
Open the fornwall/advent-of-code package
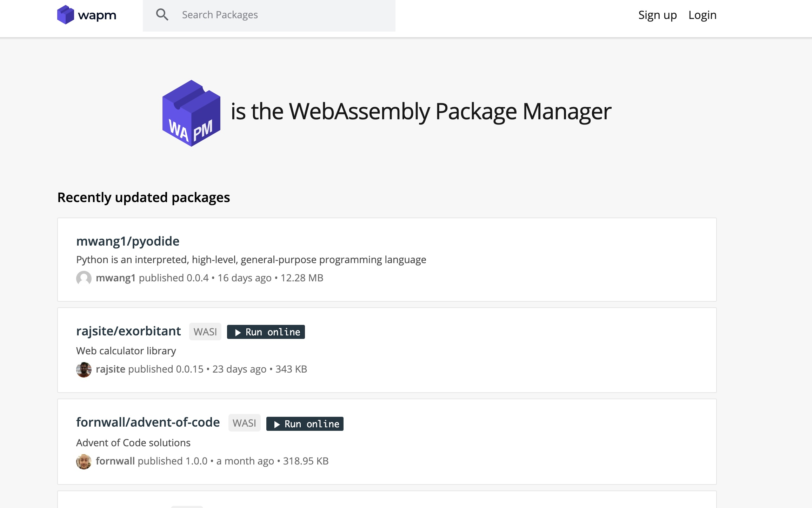point(148,422)
